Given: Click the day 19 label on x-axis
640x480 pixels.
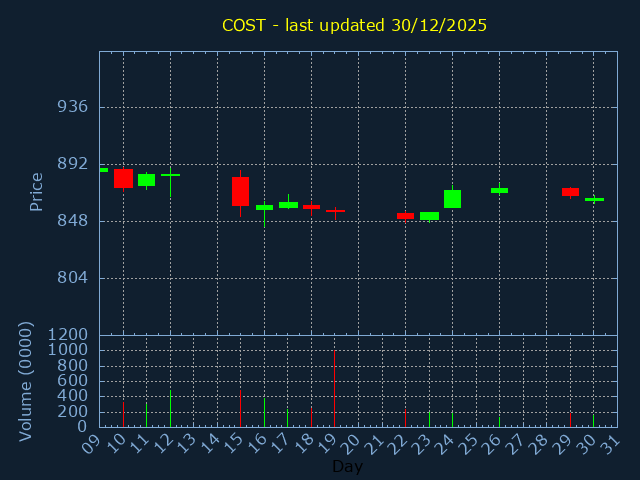Looking at the screenshot, I should pyautogui.click(x=327, y=443).
